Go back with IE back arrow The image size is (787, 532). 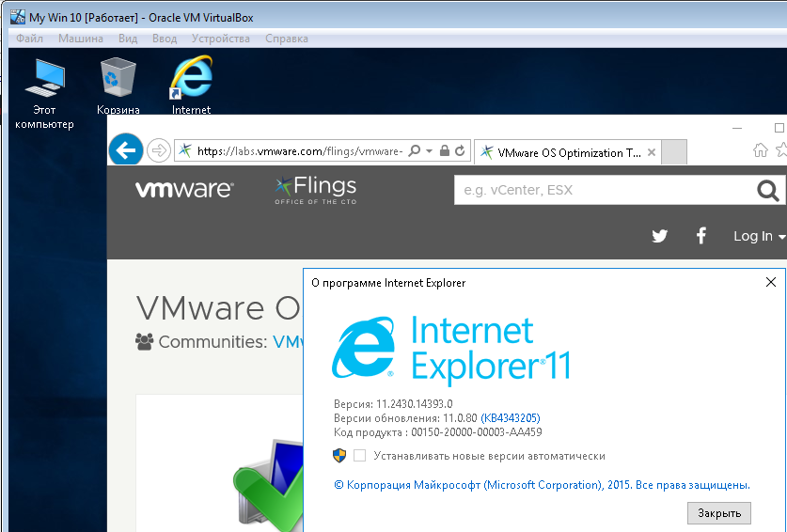tap(125, 149)
